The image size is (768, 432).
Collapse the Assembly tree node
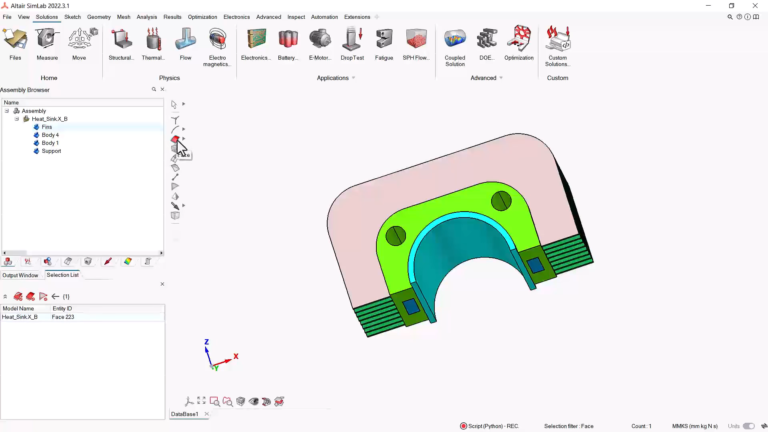click(x=7, y=111)
